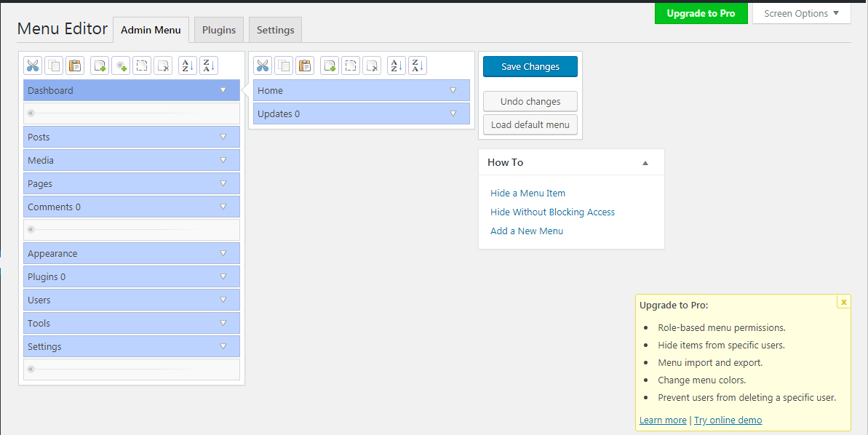This screenshot has height=435, width=868.
Task: Switch to the Plugins tab
Action: click(x=219, y=30)
